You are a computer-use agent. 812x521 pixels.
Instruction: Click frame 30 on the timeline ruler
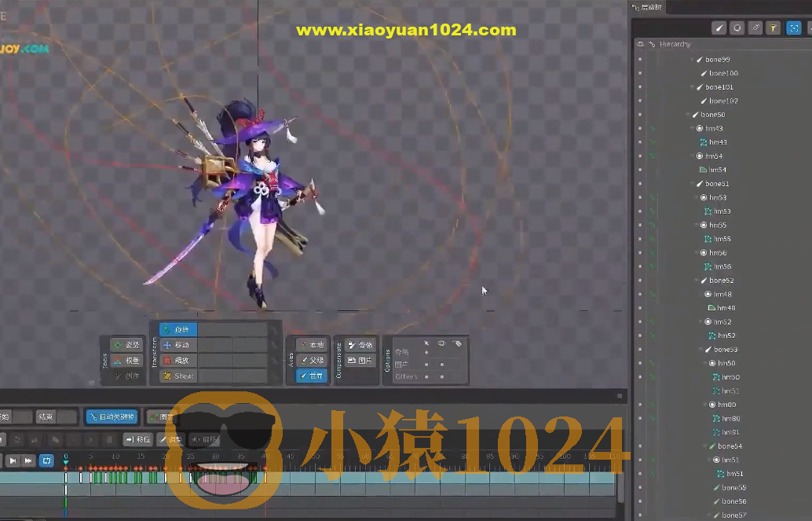(x=216, y=455)
